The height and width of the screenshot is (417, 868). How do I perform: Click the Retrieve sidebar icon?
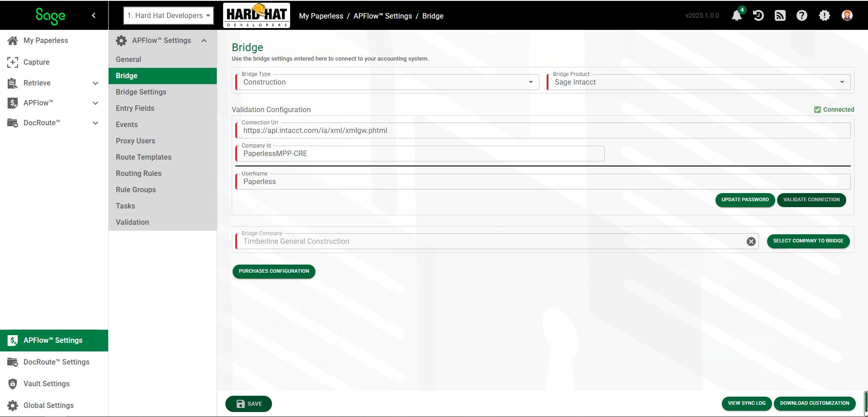13,83
